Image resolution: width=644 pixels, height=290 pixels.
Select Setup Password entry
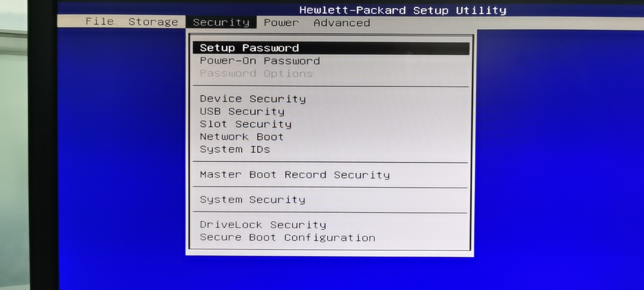click(x=249, y=48)
